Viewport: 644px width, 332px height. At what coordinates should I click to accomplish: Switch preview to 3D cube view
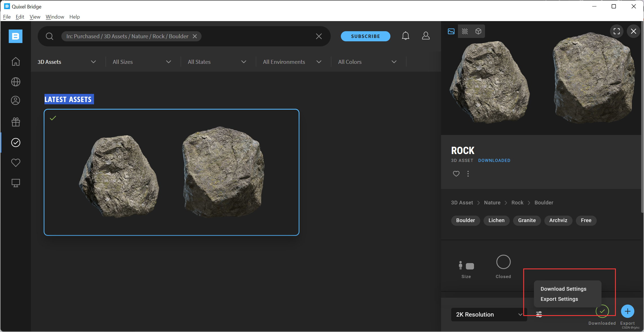click(478, 31)
